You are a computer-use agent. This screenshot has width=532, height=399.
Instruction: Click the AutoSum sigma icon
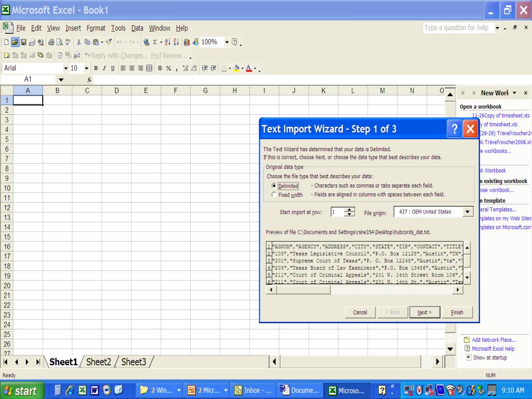point(155,42)
